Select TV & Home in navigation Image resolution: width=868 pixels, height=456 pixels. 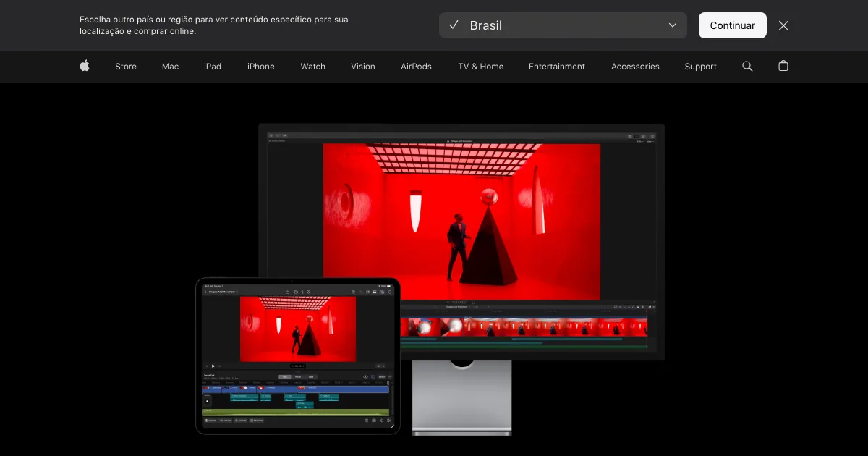tap(480, 66)
